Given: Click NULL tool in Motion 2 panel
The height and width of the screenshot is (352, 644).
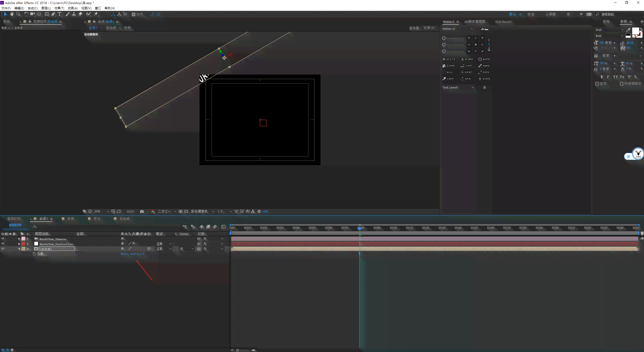Looking at the screenshot, I should tap(447, 72).
